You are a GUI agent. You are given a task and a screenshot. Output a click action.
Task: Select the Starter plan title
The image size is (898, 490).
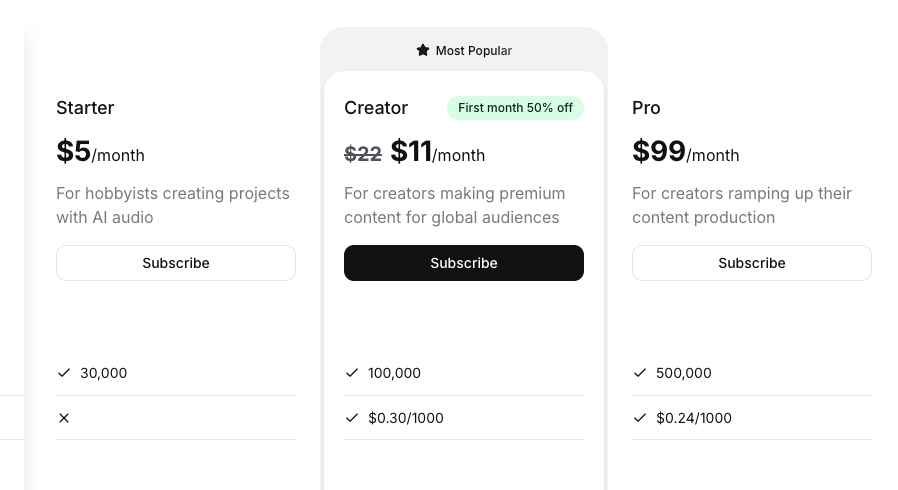85,108
